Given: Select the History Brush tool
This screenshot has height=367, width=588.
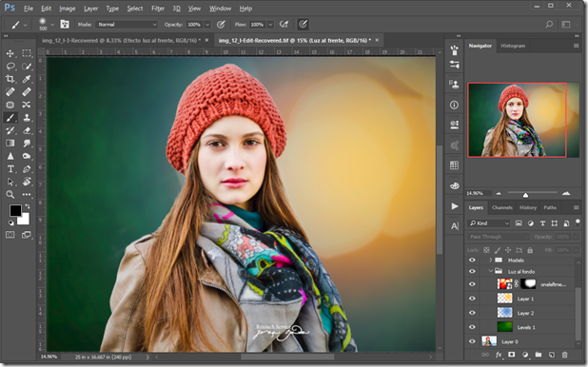Looking at the screenshot, I should 10,130.
